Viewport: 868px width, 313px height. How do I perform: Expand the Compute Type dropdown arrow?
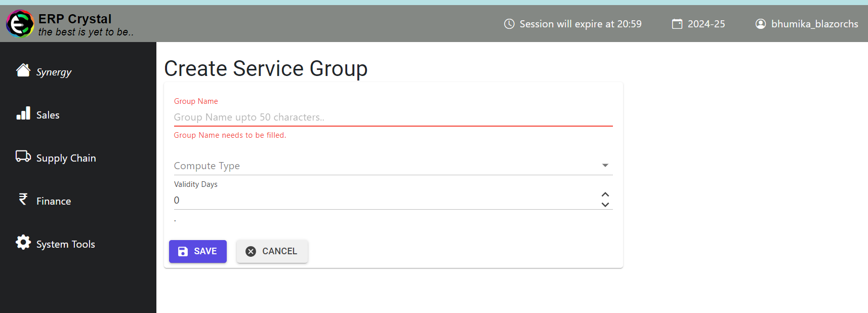(605, 166)
